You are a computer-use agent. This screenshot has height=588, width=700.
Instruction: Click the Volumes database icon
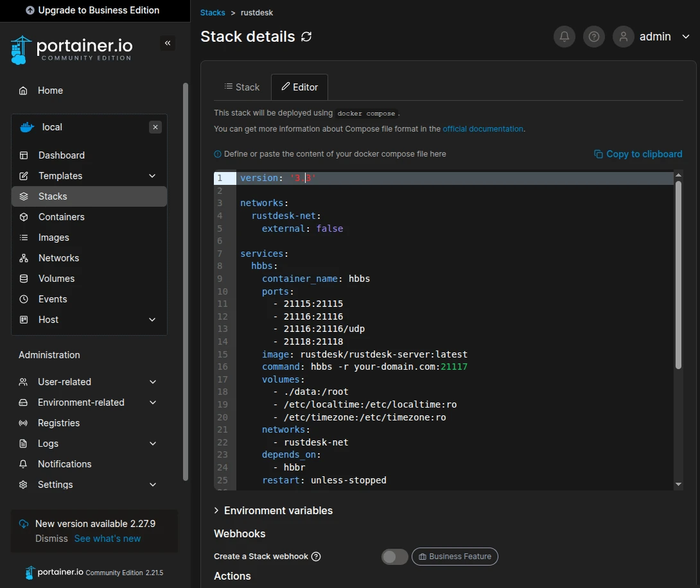click(x=24, y=279)
